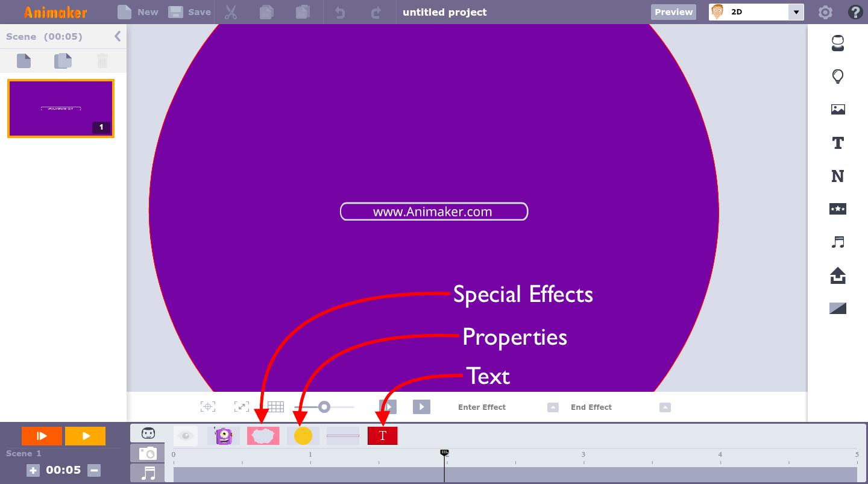The image size is (868, 484).
Task: Open the Upload panel
Action: point(838,275)
